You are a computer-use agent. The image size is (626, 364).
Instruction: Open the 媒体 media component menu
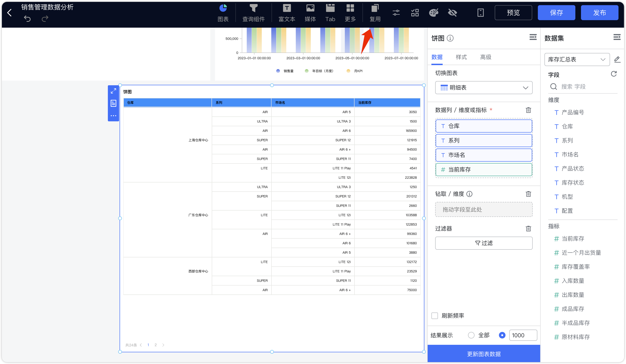(x=310, y=13)
